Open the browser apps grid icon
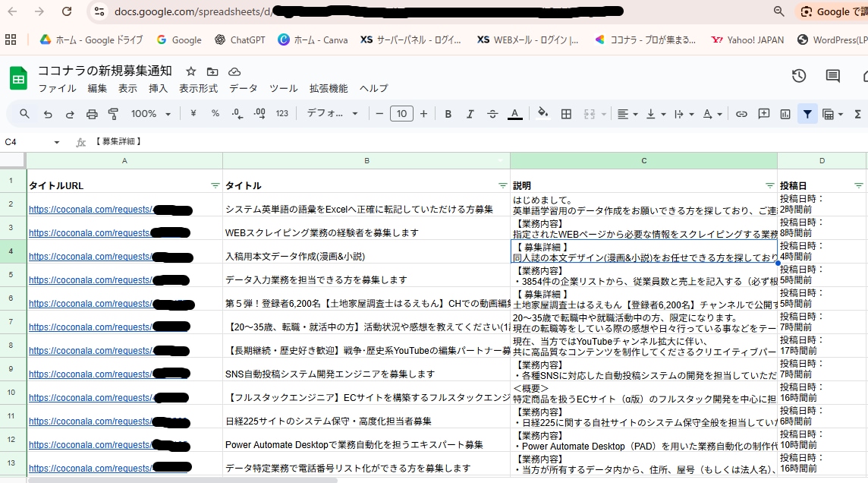The image size is (868, 483). click(x=11, y=39)
